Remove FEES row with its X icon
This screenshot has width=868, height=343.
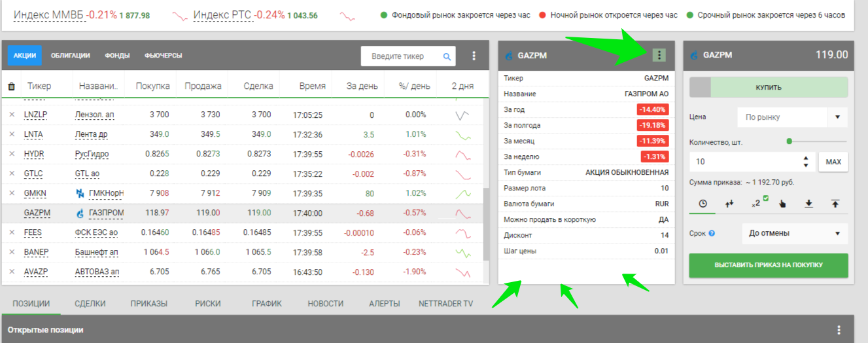[12, 232]
